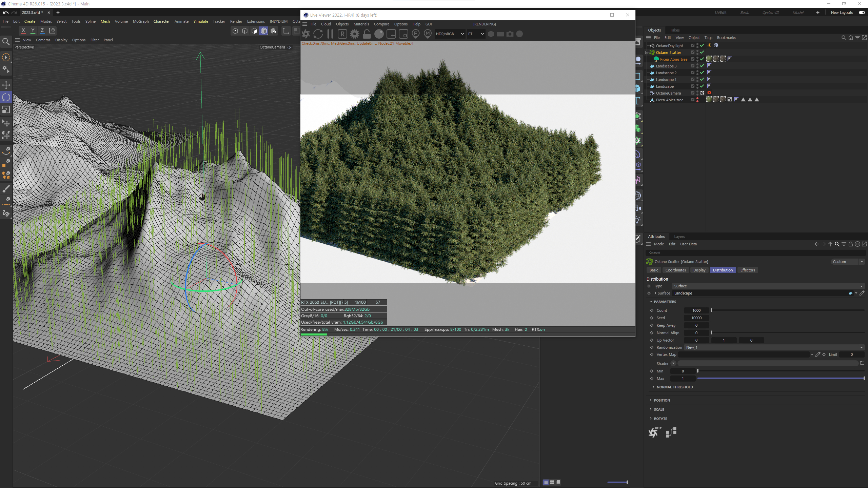The width and height of the screenshot is (868, 488).
Task: Click the Octane Scatter pause render button
Action: click(x=330, y=34)
